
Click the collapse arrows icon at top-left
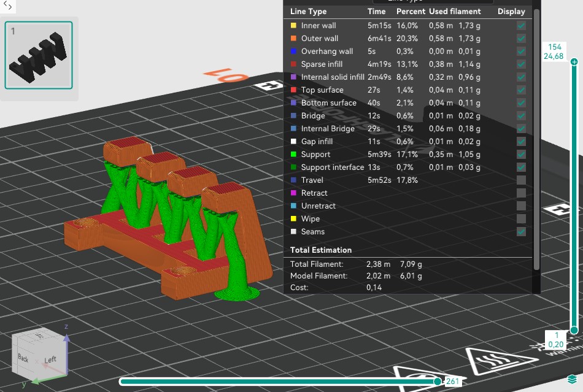(7, 6)
